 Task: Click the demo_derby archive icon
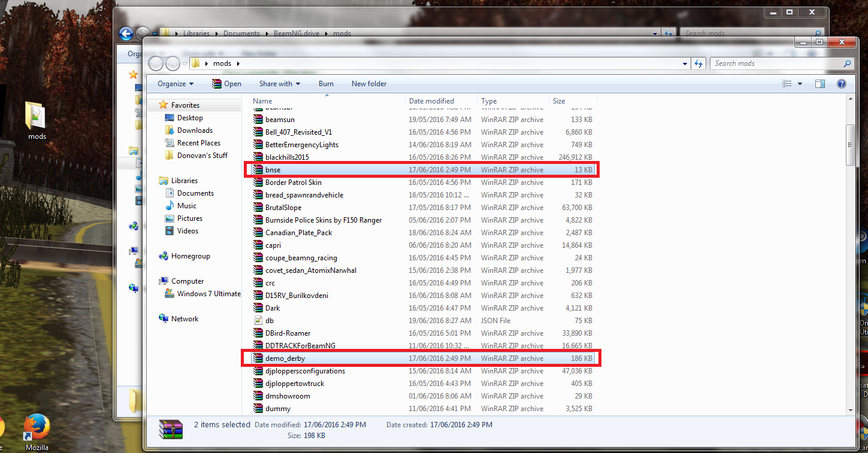click(258, 358)
